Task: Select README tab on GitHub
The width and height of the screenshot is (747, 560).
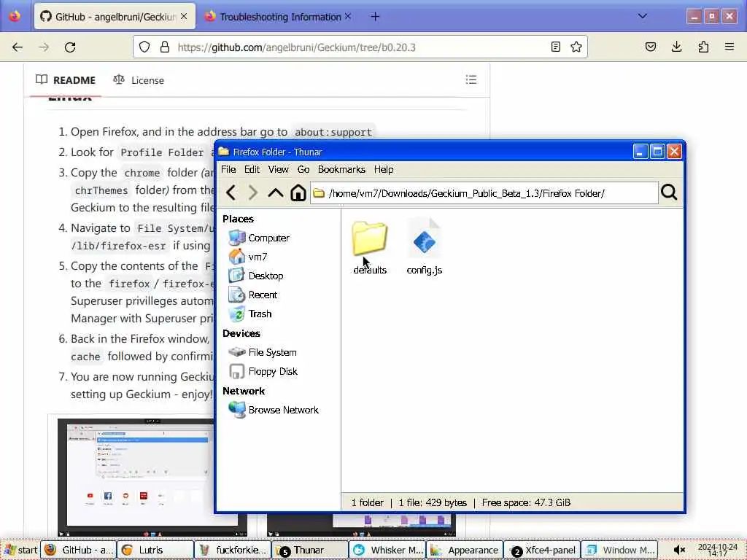Action: 66,80
